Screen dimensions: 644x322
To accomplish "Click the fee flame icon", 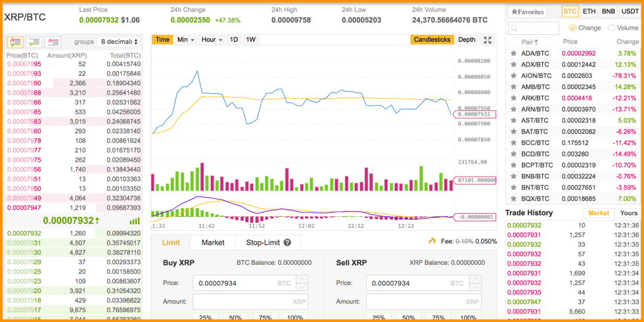I will click(432, 241).
